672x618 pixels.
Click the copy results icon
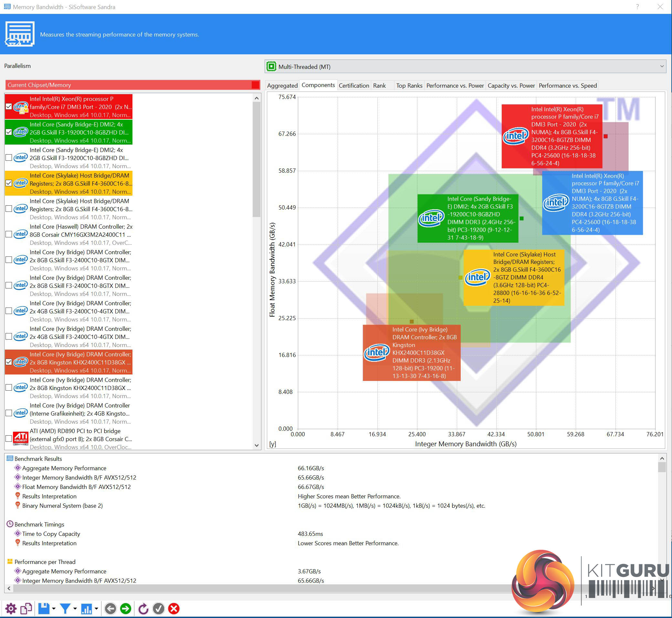coord(26,609)
